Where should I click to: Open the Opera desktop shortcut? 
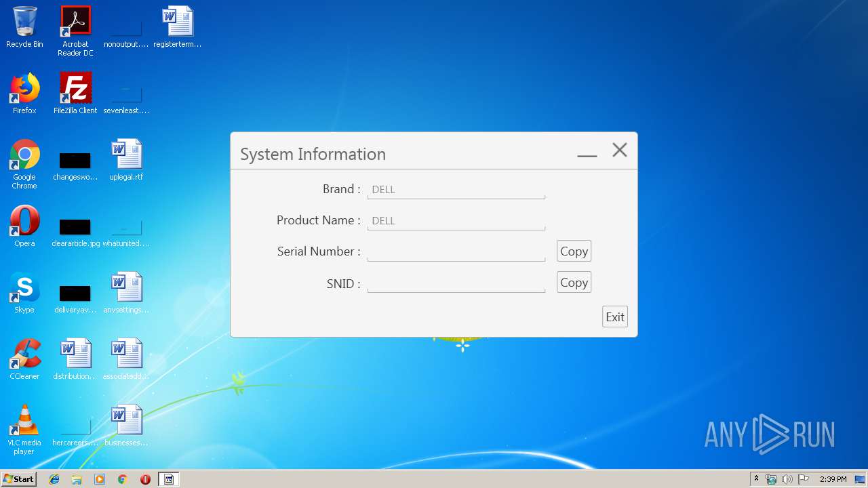point(24,227)
